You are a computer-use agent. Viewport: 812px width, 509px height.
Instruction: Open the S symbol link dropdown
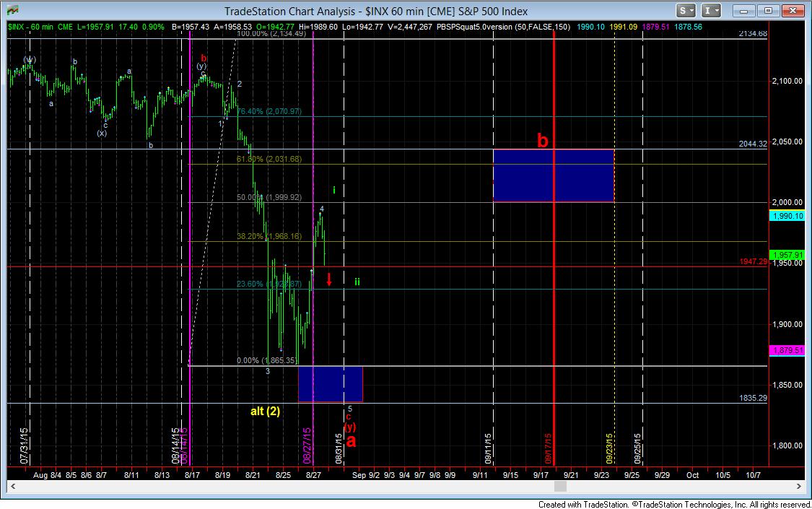point(685,11)
